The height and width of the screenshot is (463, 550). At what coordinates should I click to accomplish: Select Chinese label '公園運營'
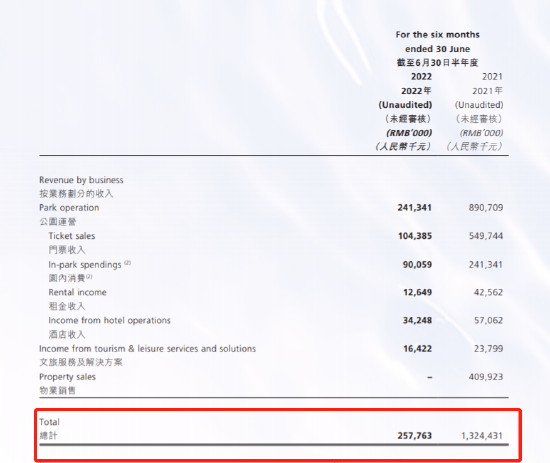[58, 222]
